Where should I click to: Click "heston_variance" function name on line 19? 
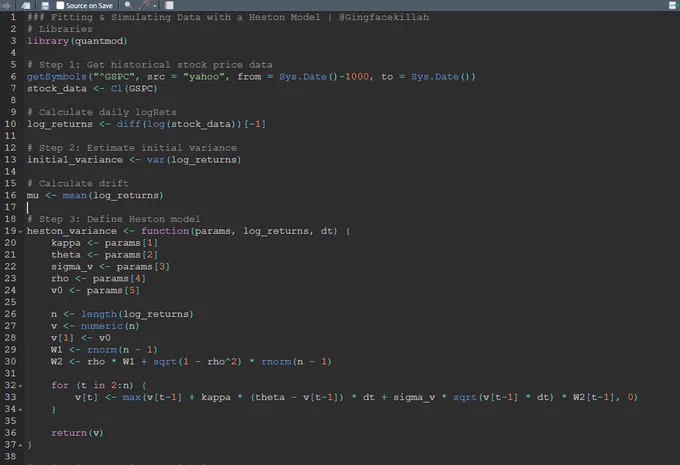tap(72, 231)
